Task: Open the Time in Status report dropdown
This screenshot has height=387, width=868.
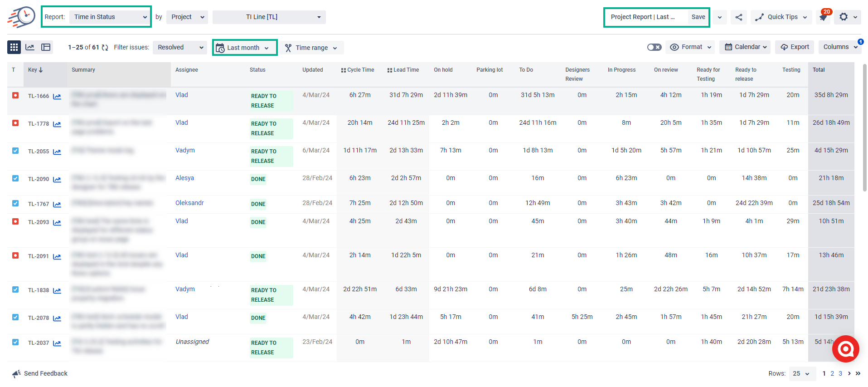Action: coord(111,17)
